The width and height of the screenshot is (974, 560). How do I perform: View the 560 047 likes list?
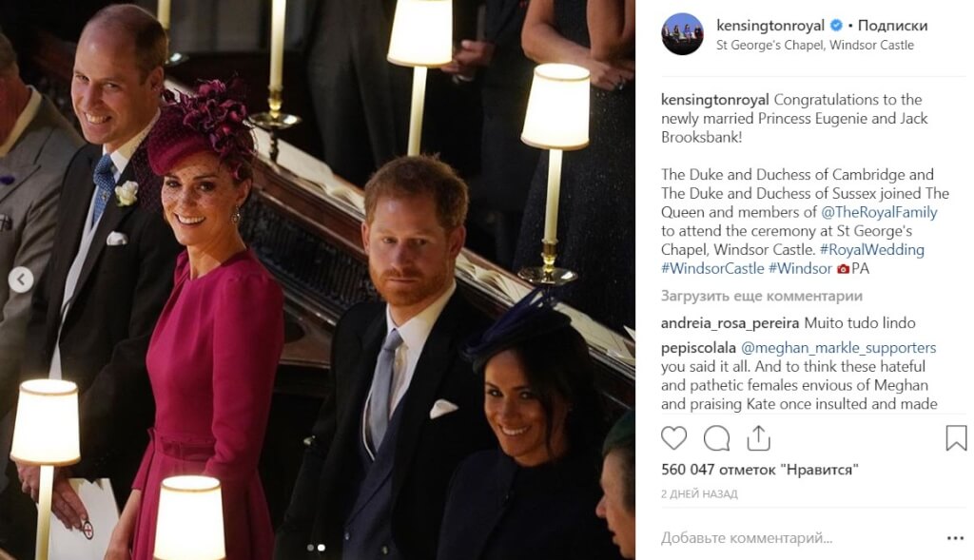pyautogui.click(x=760, y=470)
